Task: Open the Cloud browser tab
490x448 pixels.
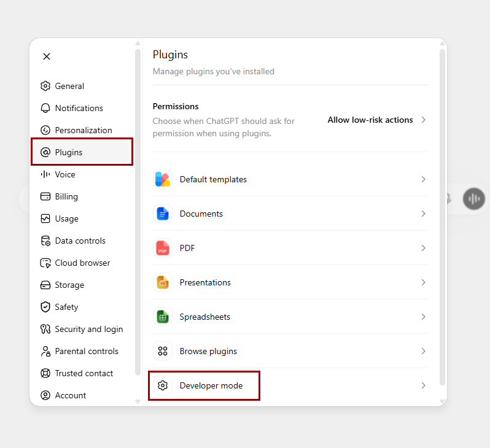Action: coord(82,263)
